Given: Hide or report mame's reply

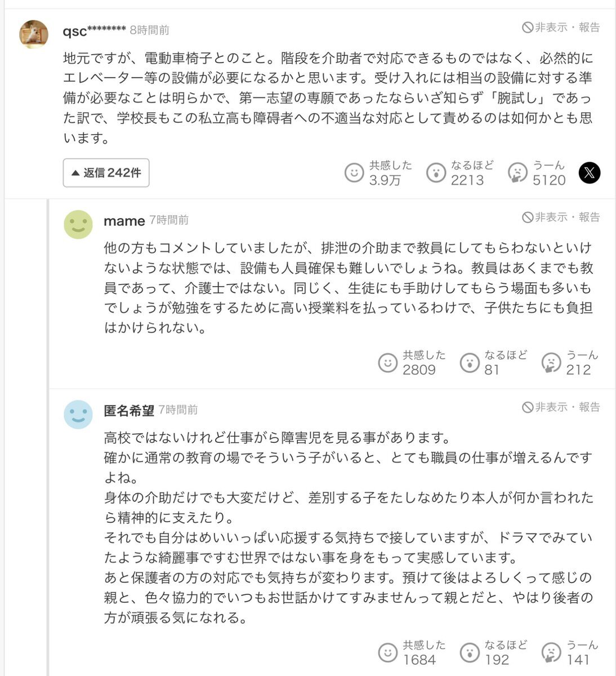Looking at the screenshot, I should click(x=561, y=217).
